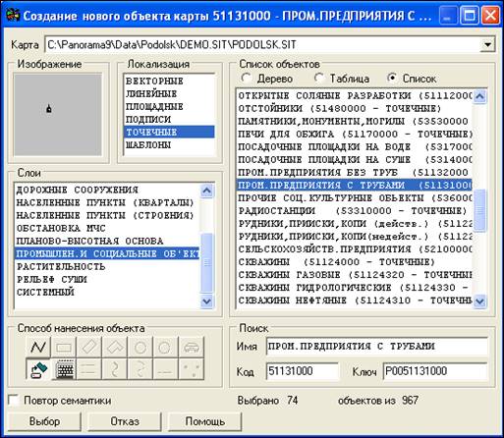This screenshot has width=504, height=438.
Task: Click the Слои list scroll-down arrow
Action: tap(207, 301)
